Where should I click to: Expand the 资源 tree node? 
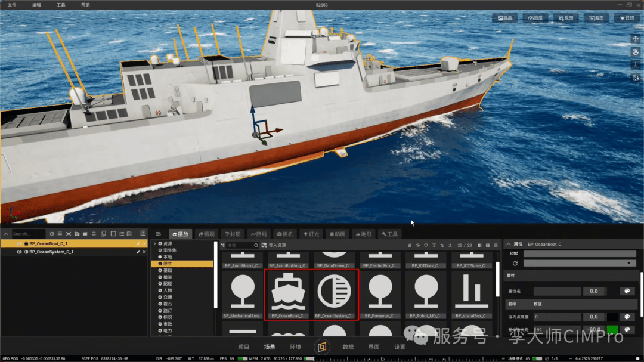pyautogui.click(x=155, y=244)
